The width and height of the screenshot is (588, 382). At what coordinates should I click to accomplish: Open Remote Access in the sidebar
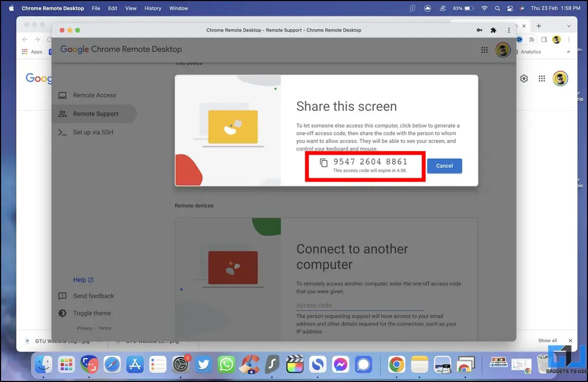tap(95, 95)
